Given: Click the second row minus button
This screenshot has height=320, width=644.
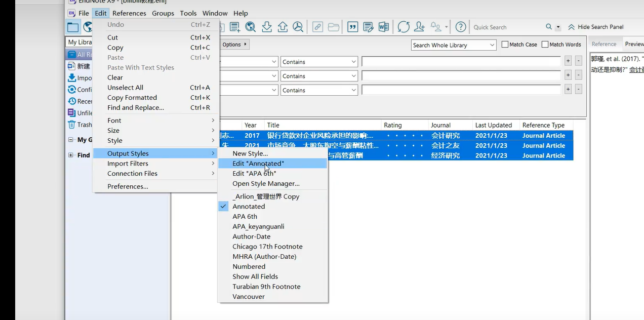Looking at the screenshot, I should coord(578,75).
